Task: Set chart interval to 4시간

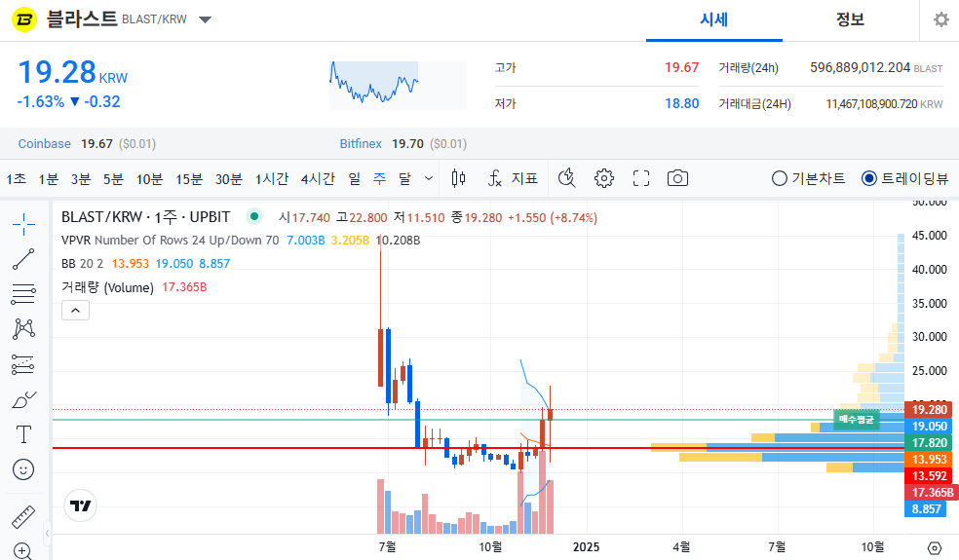Action: pos(318,178)
